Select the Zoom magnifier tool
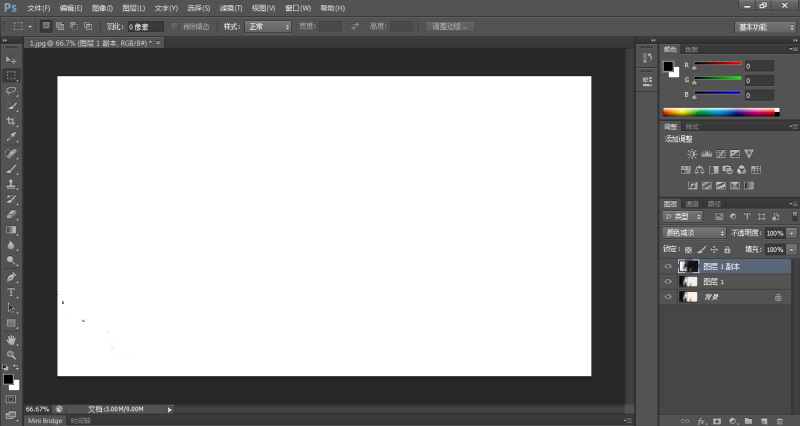Viewport: 800px width, 426px height. [x=12, y=355]
